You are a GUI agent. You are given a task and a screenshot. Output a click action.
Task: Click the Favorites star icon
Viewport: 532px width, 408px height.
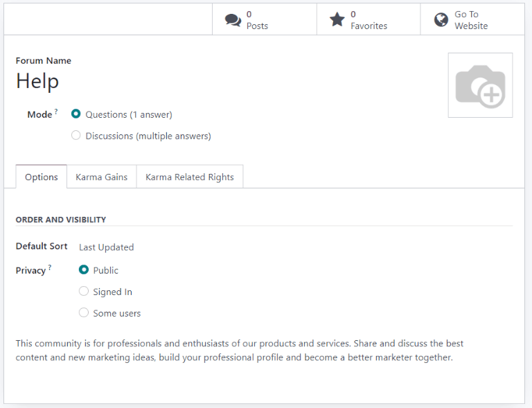point(337,19)
